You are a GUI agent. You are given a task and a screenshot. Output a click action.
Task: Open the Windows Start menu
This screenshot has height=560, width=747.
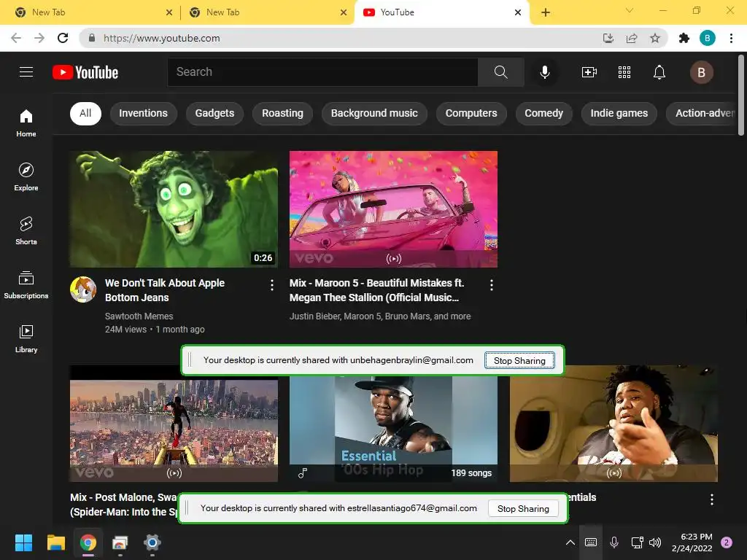[x=23, y=542]
